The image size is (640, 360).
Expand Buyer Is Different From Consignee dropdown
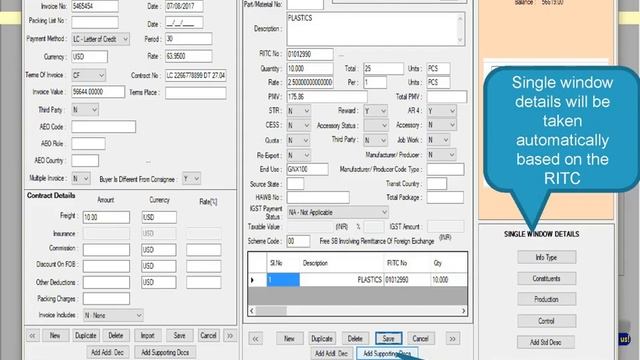point(191,179)
